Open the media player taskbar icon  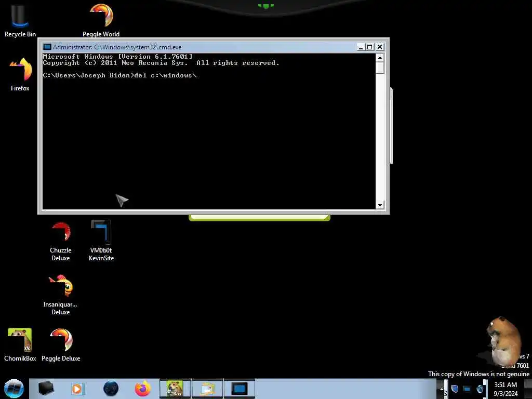pos(77,389)
